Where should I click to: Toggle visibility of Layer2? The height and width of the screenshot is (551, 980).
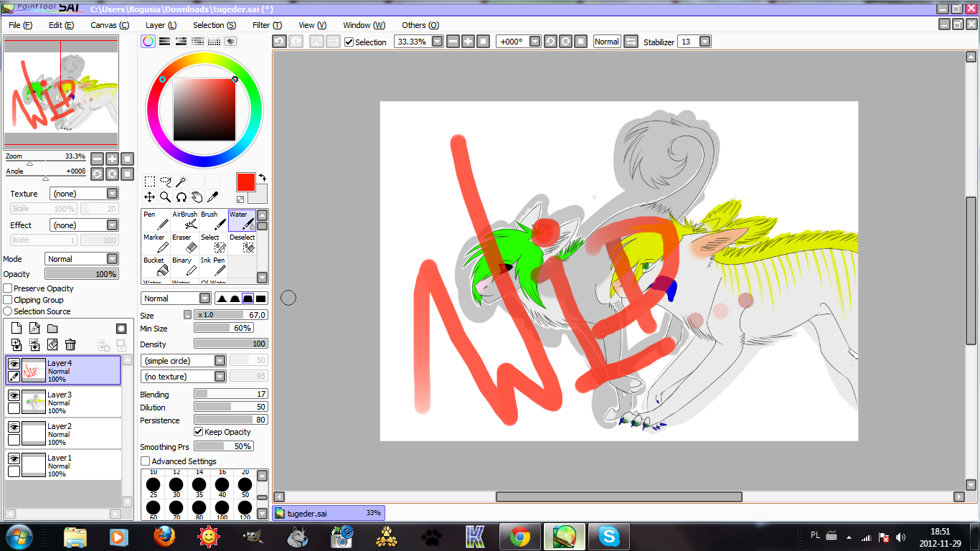point(14,427)
